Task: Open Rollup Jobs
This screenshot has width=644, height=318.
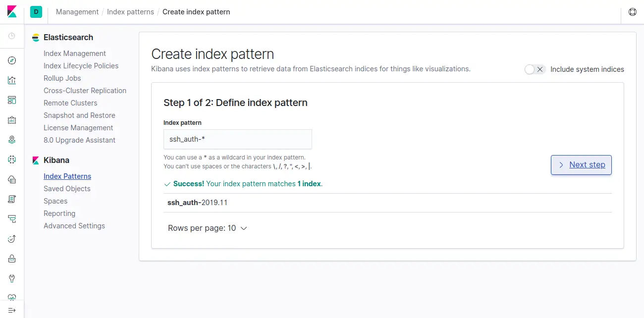Action: click(x=62, y=78)
